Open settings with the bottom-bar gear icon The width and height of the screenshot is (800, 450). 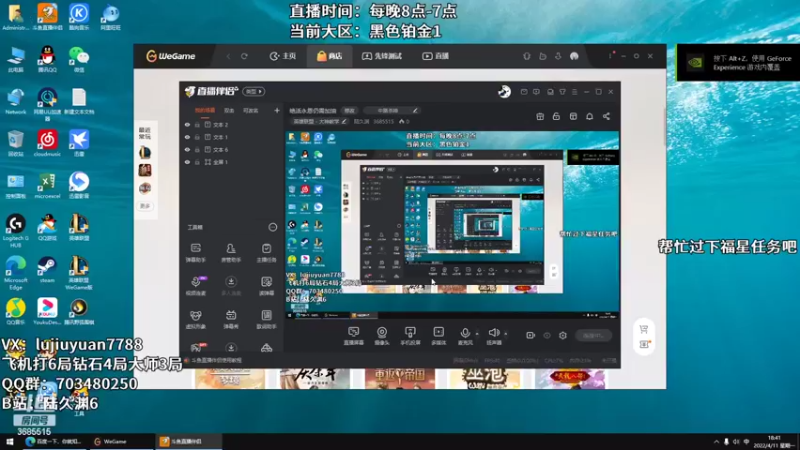click(x=563, y=335)
